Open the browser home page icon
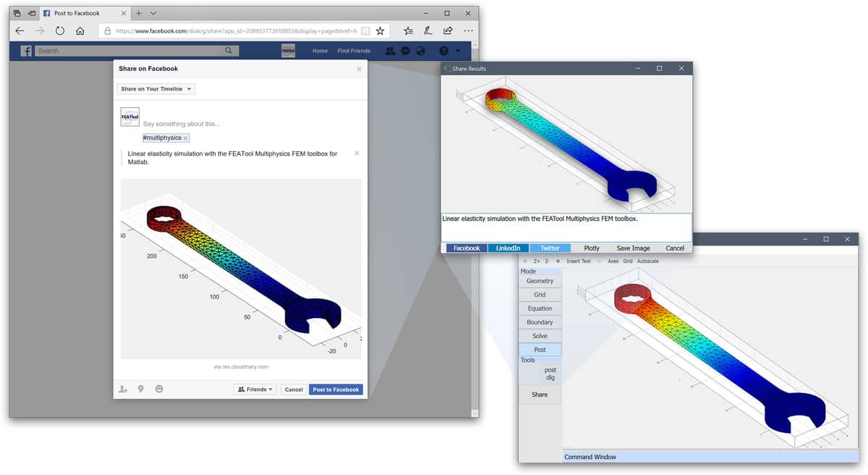Viewport: 868px width, 475px height. (80, 31)
